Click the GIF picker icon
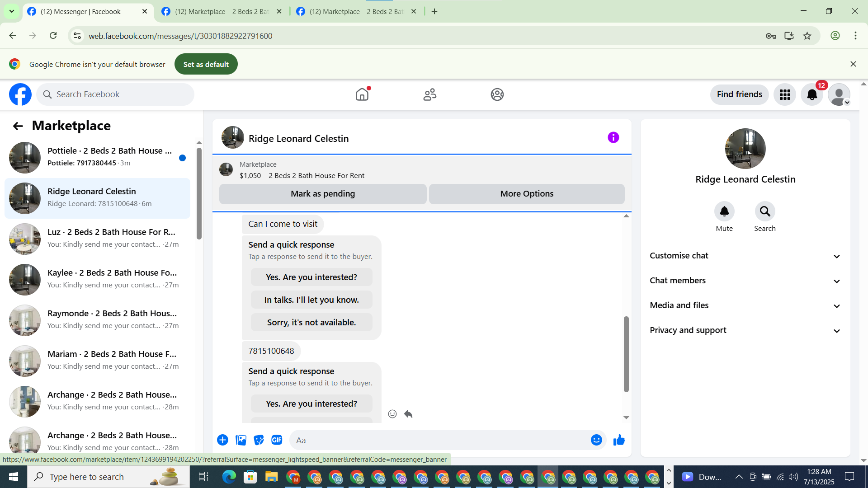The height and width of the screenshot is (488, 868). [x=277, y=440]
